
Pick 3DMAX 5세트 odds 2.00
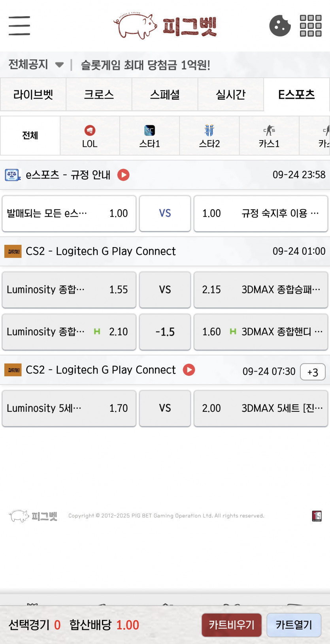pos(261,409)
